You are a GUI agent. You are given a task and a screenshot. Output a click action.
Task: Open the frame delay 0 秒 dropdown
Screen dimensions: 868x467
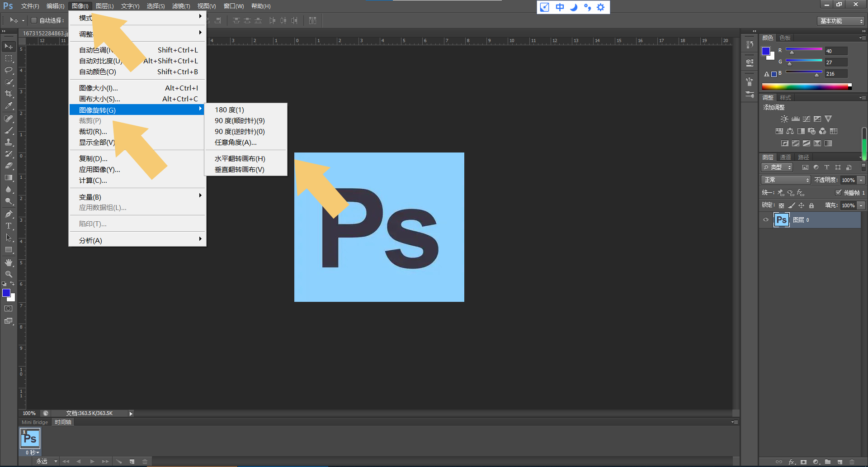click(33, 453)
